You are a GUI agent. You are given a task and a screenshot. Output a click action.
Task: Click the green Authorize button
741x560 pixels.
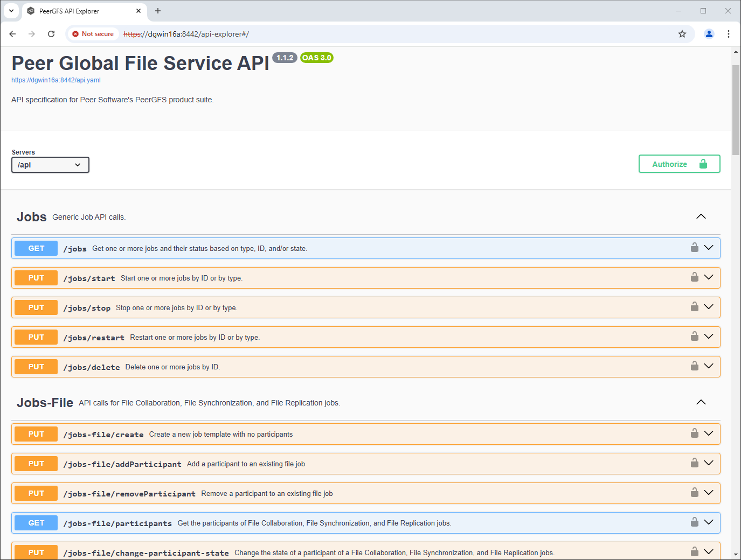tap(679, 164)
